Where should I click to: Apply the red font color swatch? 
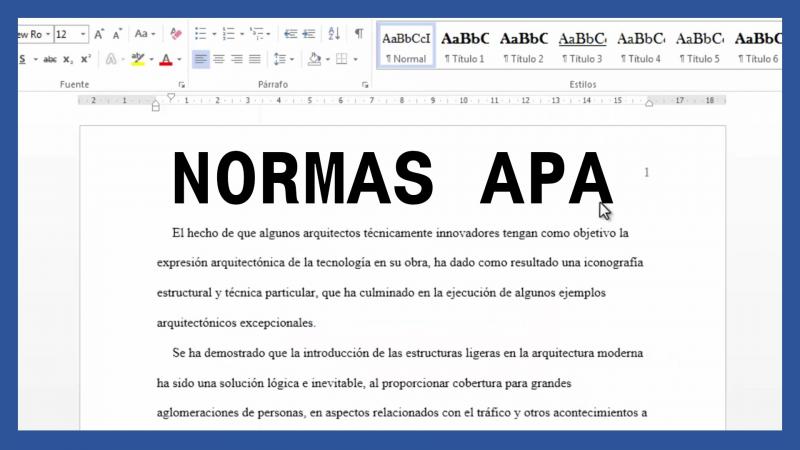(x=165, y=60)
